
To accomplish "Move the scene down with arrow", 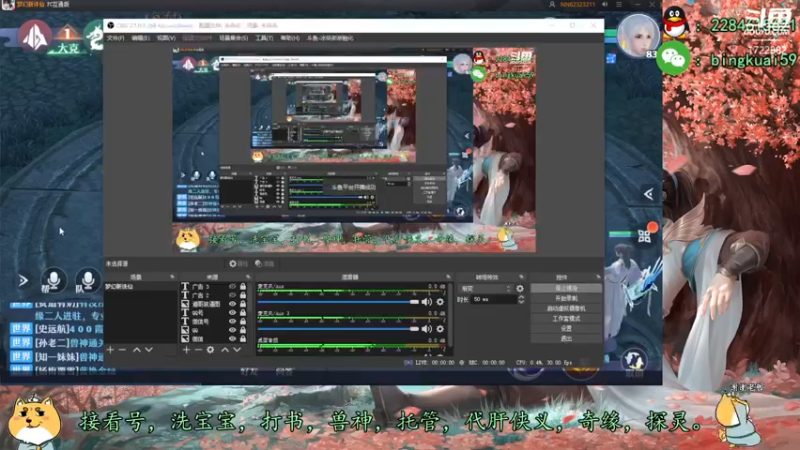I will (x=148, y=350).
